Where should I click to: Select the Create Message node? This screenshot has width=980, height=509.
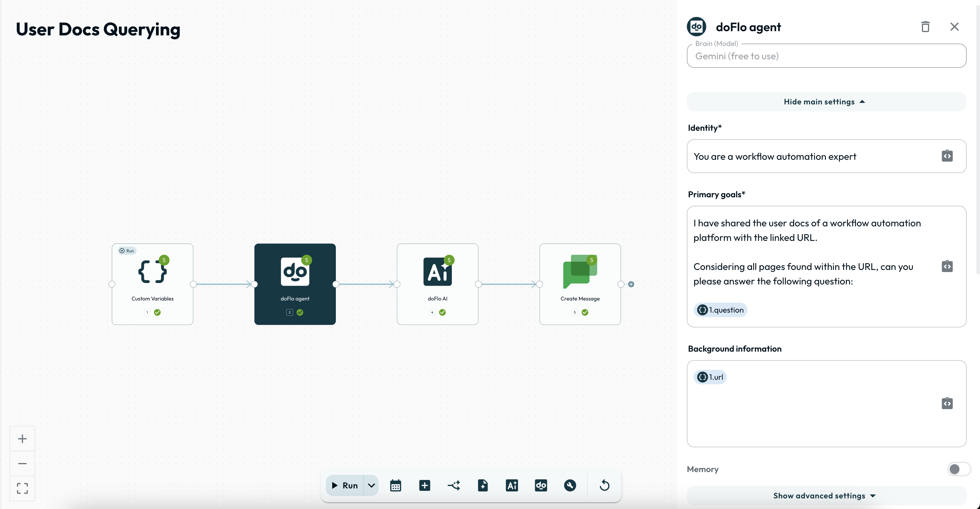[x=579, y=284]
